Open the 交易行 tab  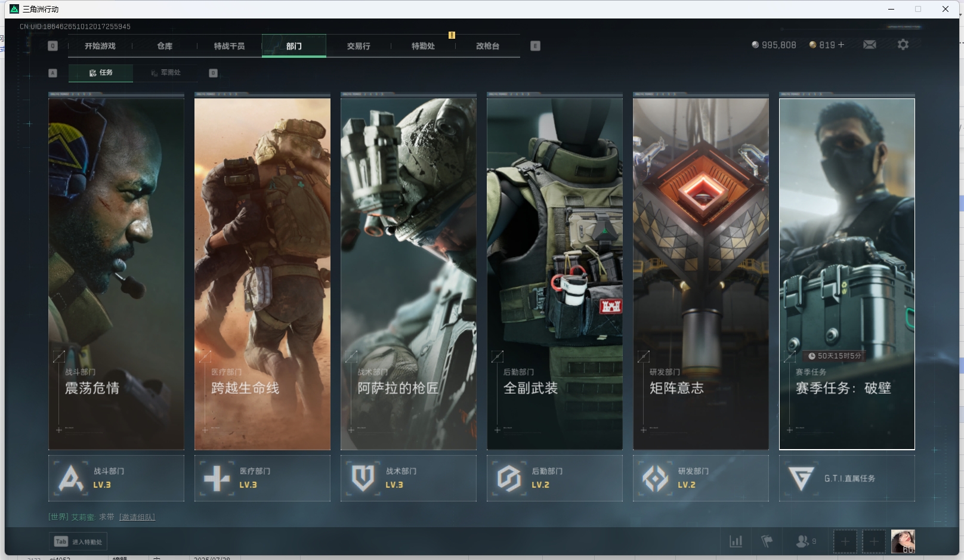(x=359, y=46)
